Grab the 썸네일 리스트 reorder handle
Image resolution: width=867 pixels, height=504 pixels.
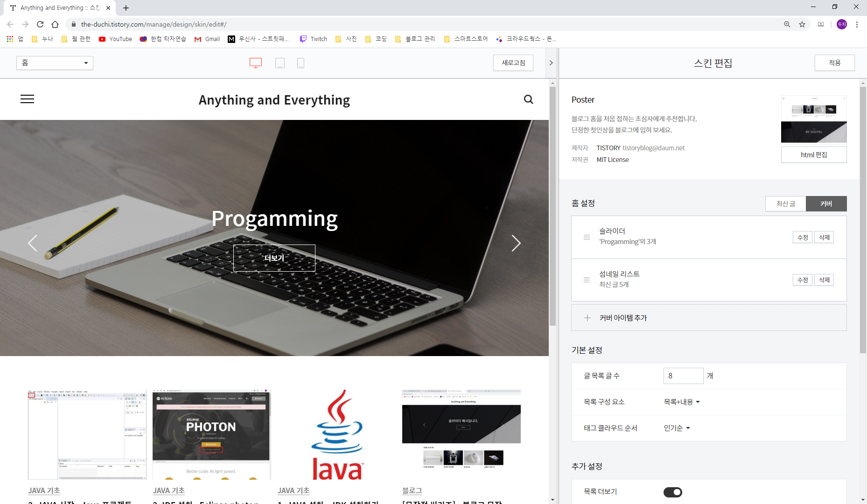[587, 280]
